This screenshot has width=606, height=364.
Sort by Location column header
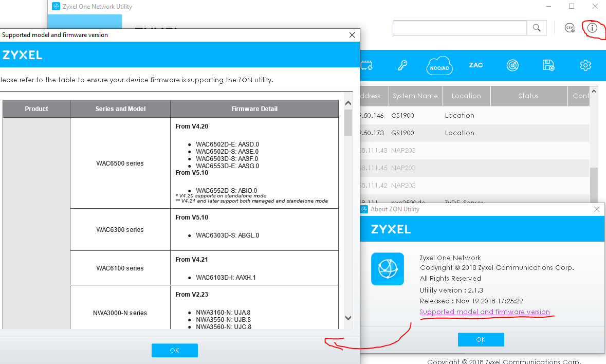(x=467, y=96)
